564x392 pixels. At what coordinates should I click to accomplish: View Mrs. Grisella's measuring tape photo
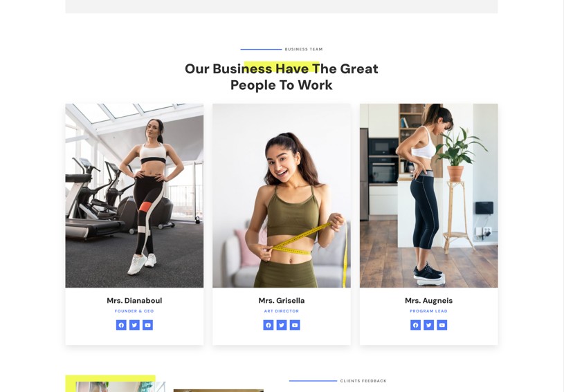click(282, 196)
